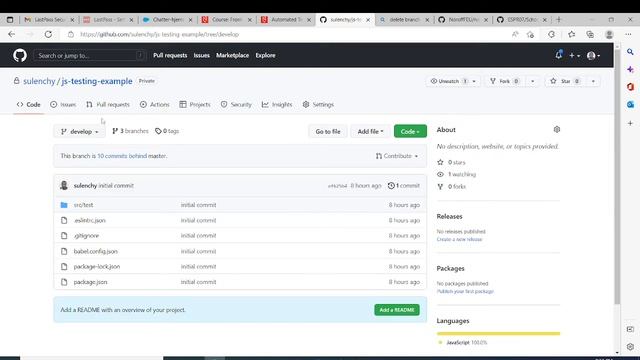The width and height of the screenshot is (640, 360).
Task: Open the 3 branches link
Action: 130,131
